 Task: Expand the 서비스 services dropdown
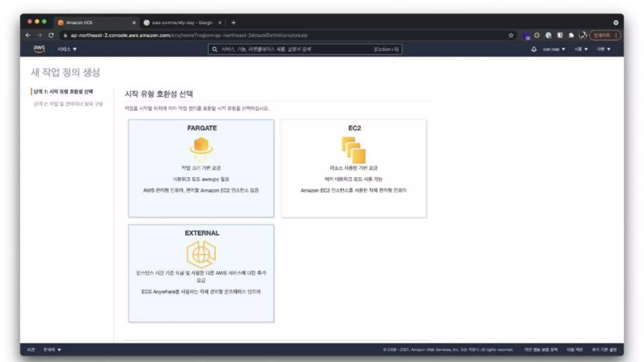point(67,49)
